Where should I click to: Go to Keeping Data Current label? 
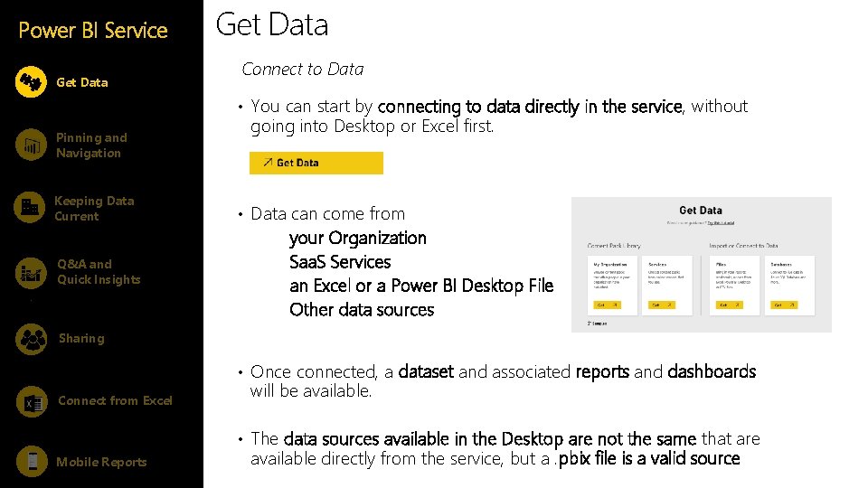point(94,209)
